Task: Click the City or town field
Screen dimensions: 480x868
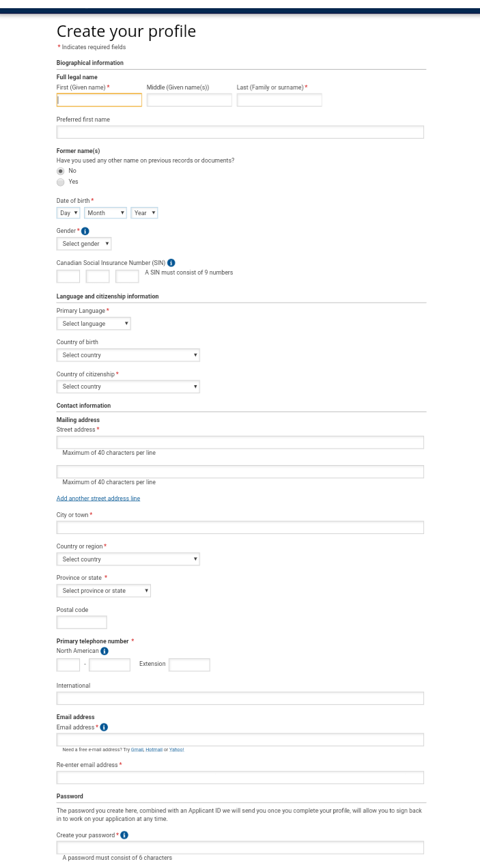Action: click(x=240, y=527)
